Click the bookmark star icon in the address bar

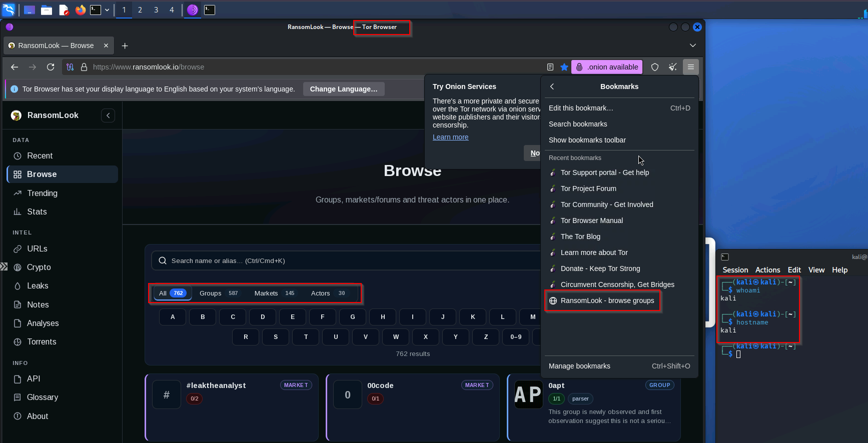click(x=564, y=67)
